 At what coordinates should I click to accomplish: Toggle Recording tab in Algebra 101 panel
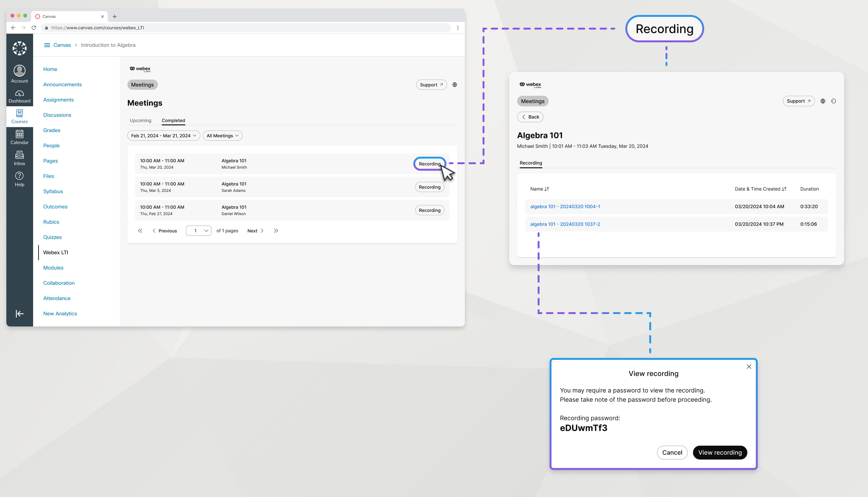pyautogui.click(x=530, y=163)
